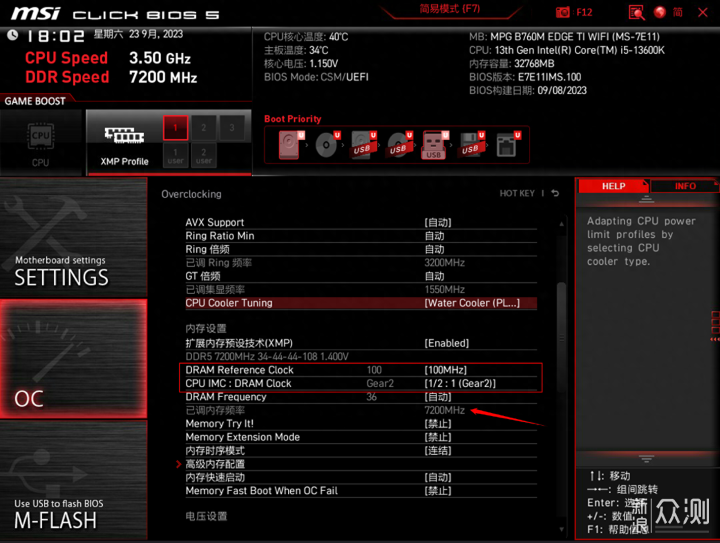Go back with the return arrow icon
The image size is (720, 543).
(555, 193)
